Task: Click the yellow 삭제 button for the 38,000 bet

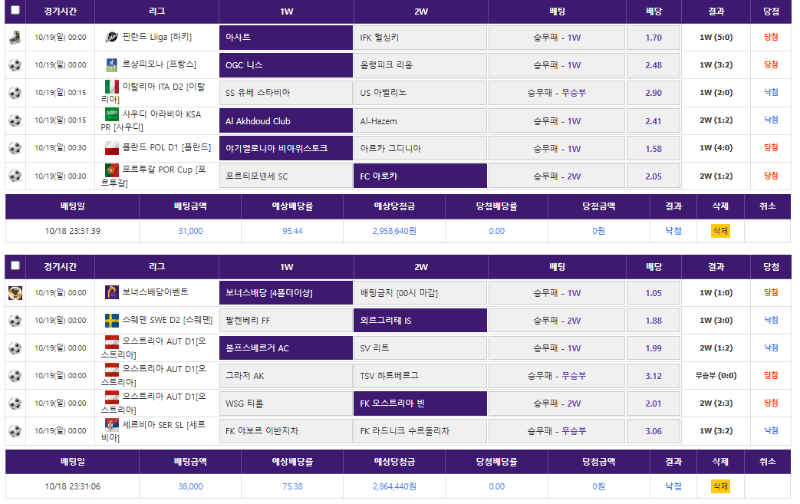Action: (720, 486)
